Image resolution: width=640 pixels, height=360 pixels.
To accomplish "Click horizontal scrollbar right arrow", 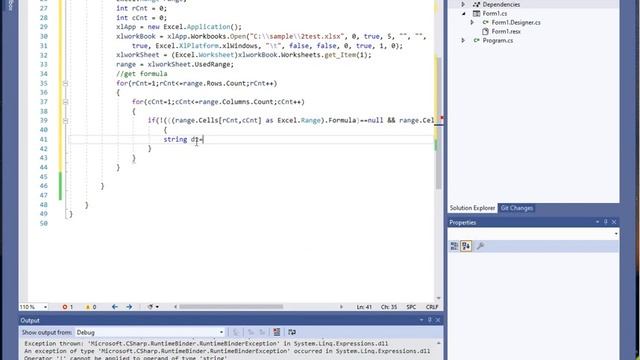I will click(341, 307).
